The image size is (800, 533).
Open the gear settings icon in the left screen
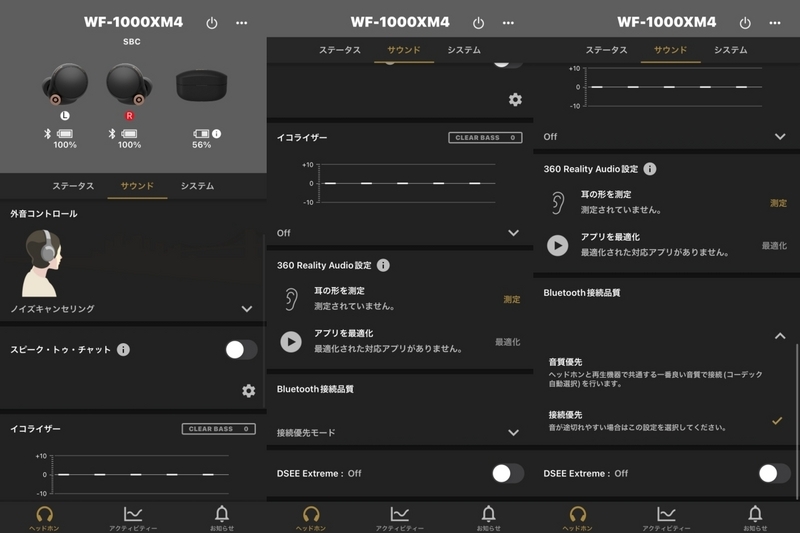click(x=248, y=391)
